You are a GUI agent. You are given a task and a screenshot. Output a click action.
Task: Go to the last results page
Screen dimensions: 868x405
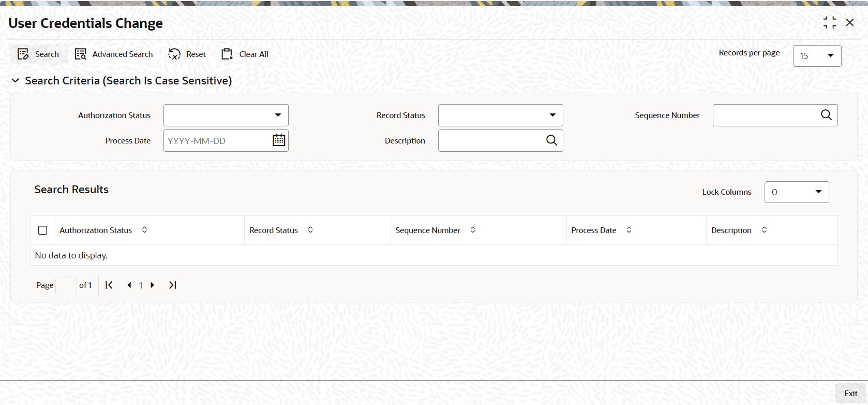click(173, 285)
